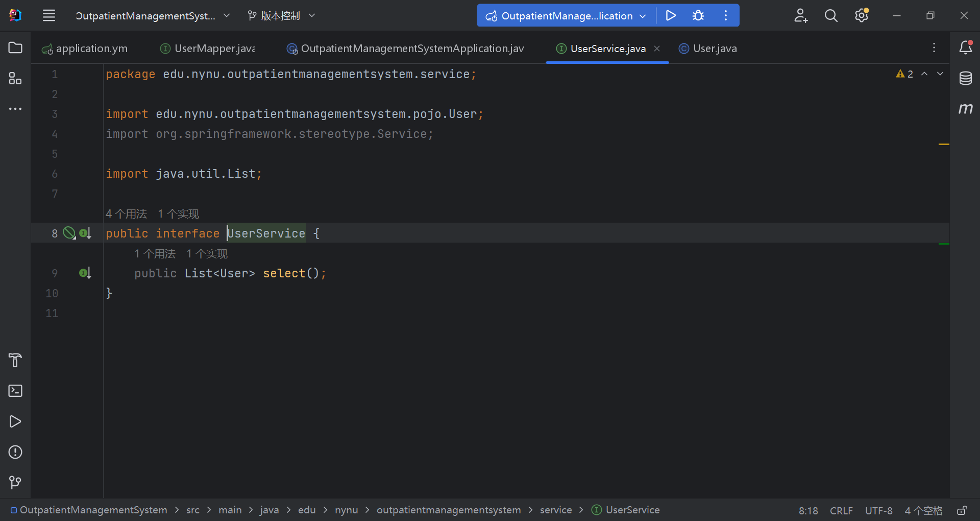Click the nynu breadcrumb

[347, 510]
